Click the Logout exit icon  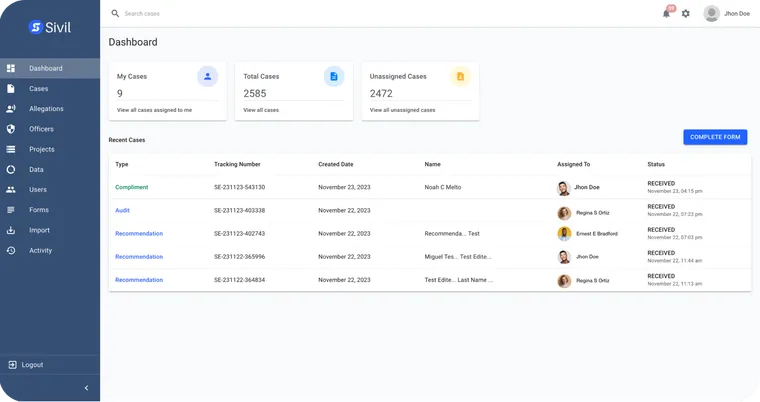coord(12,365)
